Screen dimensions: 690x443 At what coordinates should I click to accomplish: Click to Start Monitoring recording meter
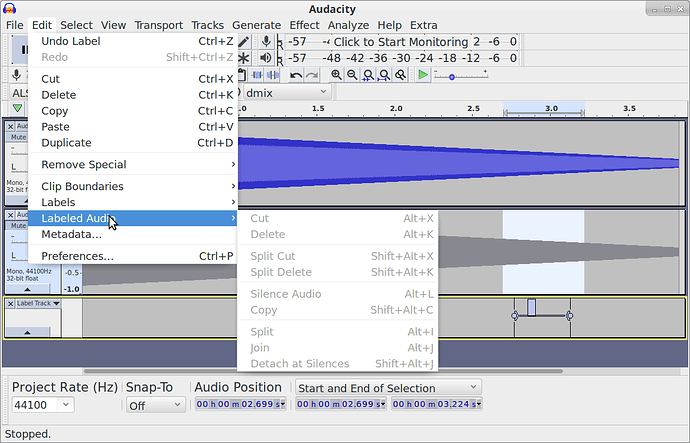(400, 42)
